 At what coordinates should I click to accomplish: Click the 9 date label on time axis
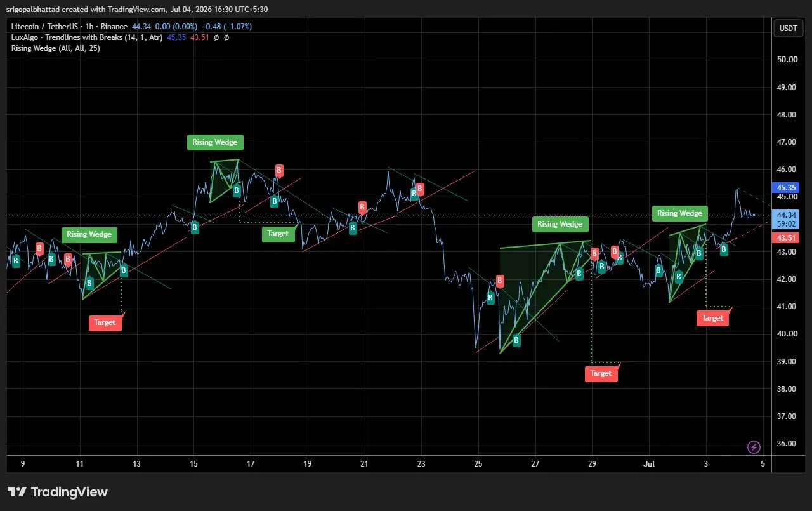coord(23,464)
